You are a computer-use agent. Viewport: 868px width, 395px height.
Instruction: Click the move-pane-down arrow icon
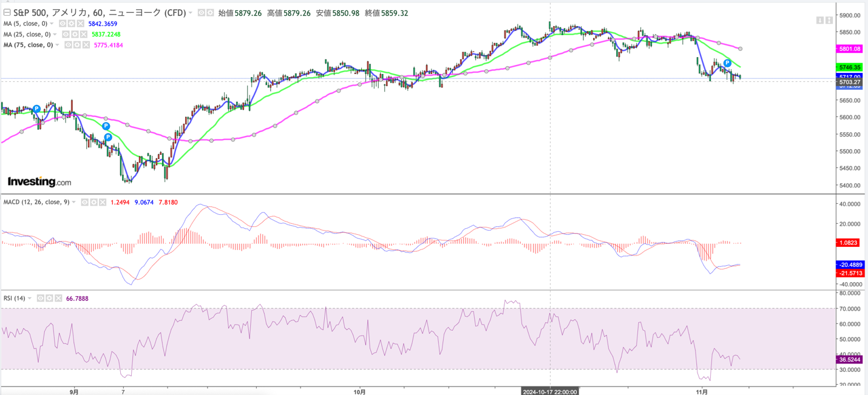pos(820,20)
